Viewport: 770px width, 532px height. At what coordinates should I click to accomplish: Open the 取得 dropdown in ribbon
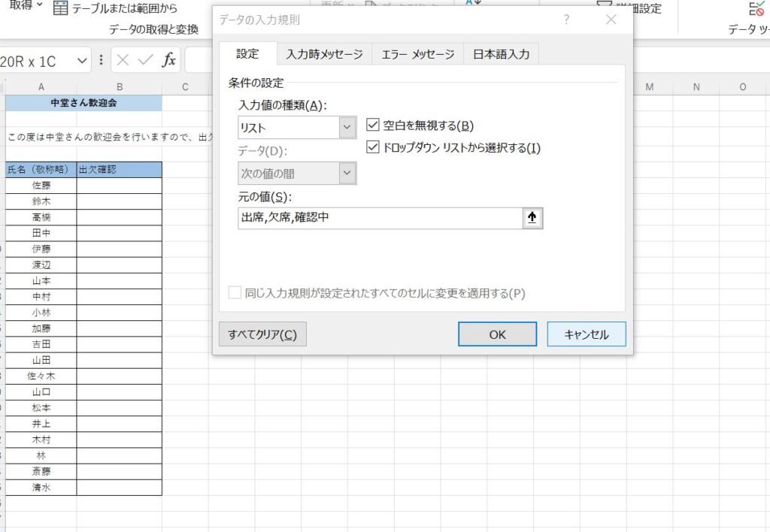click(x=26, y=6)
